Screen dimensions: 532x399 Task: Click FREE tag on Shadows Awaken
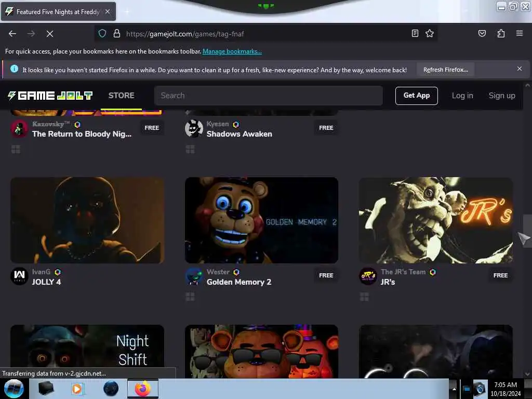pyautogui.click(x=326, y=128)
